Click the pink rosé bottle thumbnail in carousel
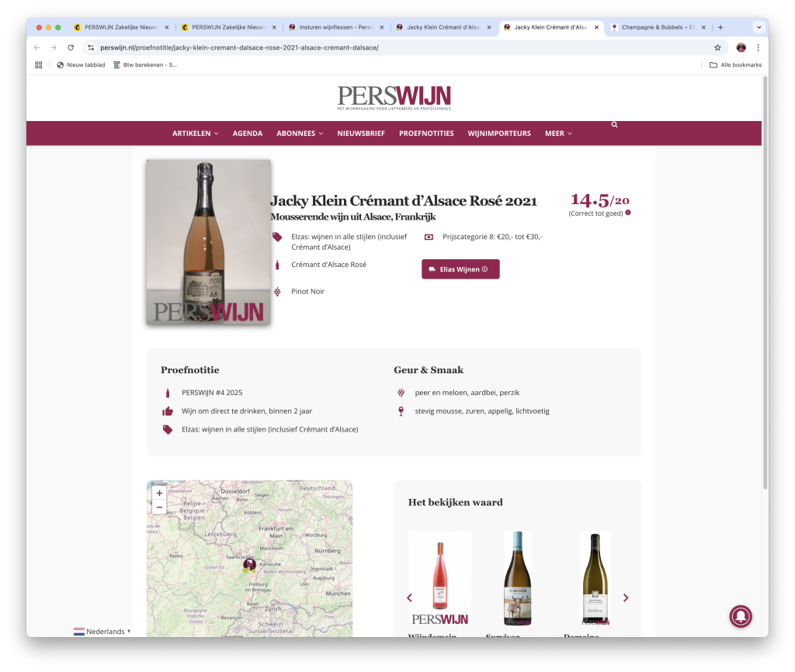Screen dimensions: 795x672 (439, 578)
